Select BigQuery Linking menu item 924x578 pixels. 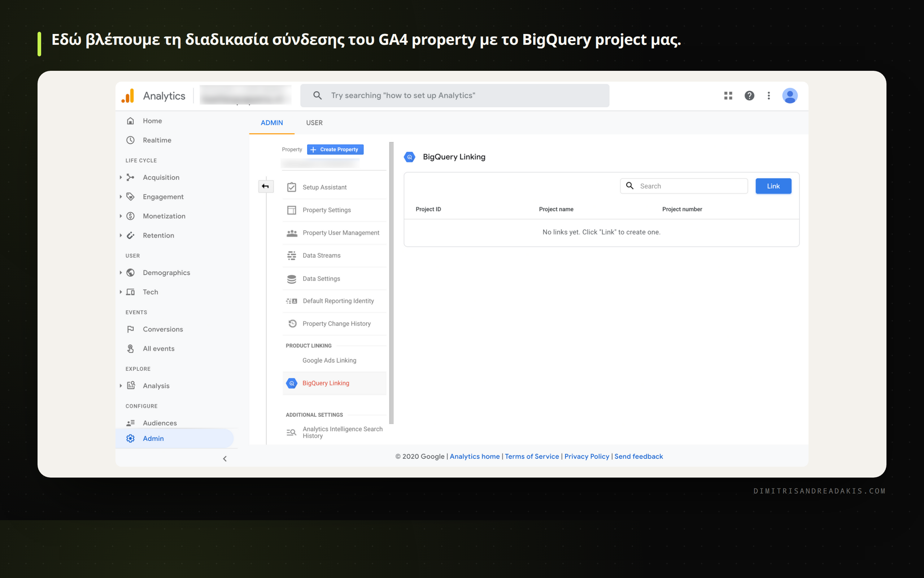pyautogui.click(x=335, y=383)
